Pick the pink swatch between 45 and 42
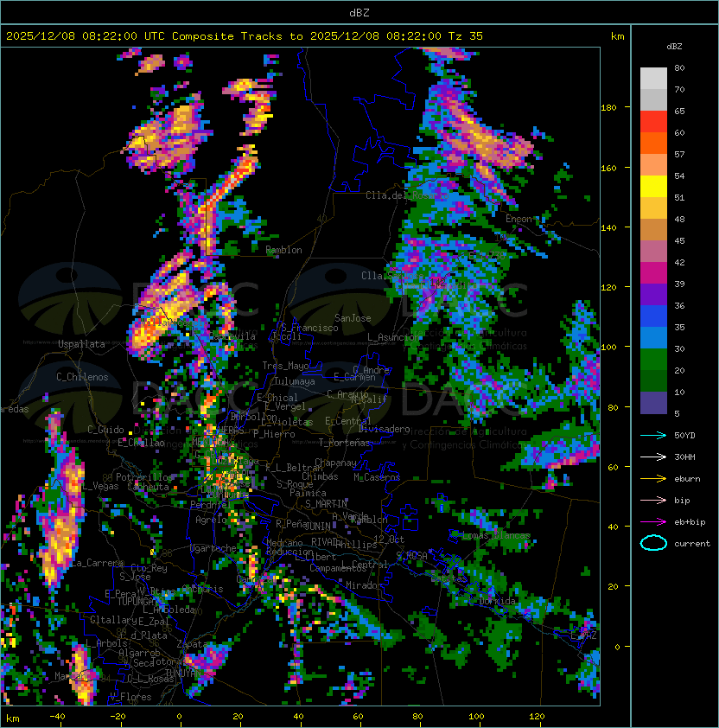Screen dimensions: 719x728 [x=653, y=252]
